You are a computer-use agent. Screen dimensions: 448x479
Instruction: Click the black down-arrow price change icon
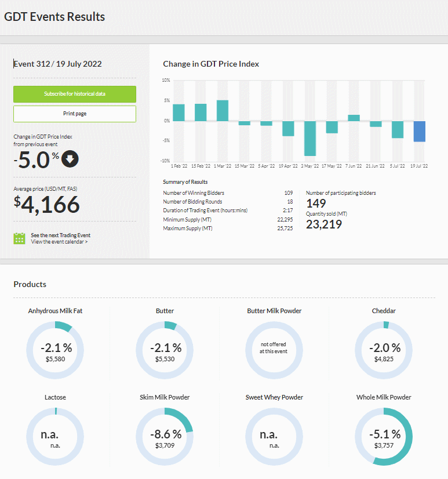(x=70, y=159)
